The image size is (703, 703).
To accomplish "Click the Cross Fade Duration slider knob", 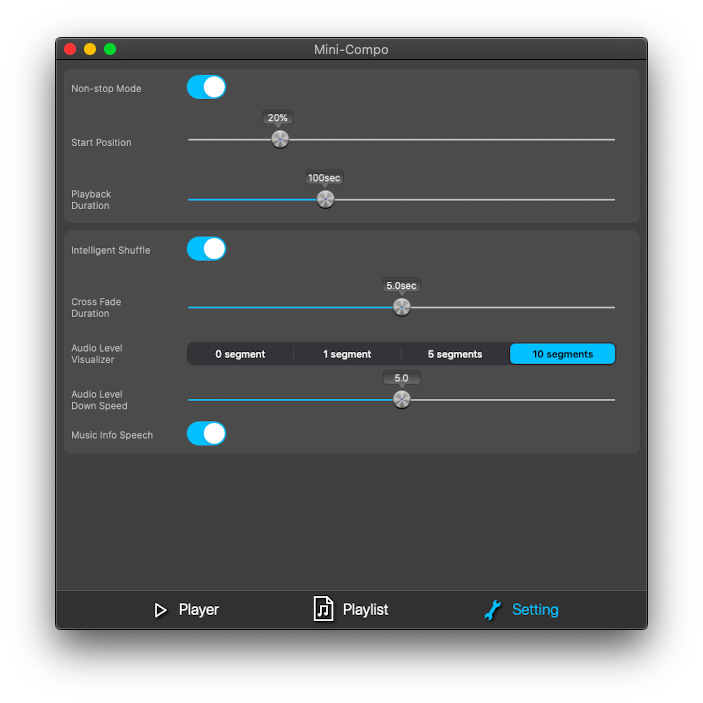I will tap(402, 307).
